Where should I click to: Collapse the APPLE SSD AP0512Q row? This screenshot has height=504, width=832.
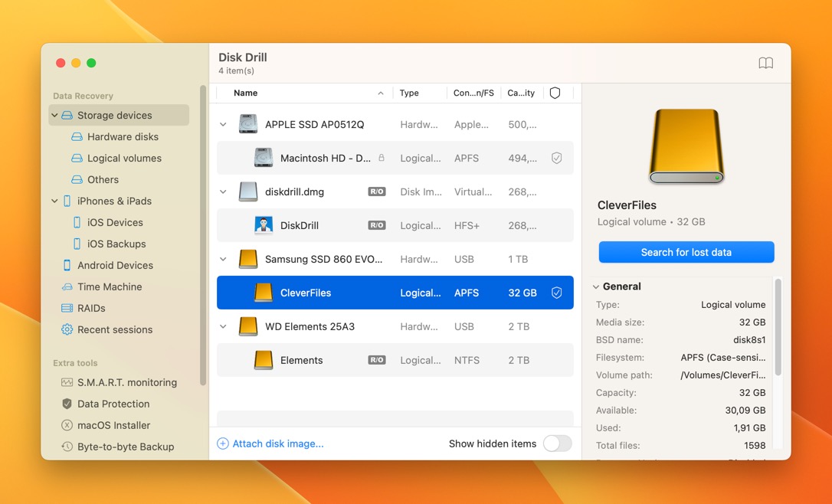coord(223,124)
